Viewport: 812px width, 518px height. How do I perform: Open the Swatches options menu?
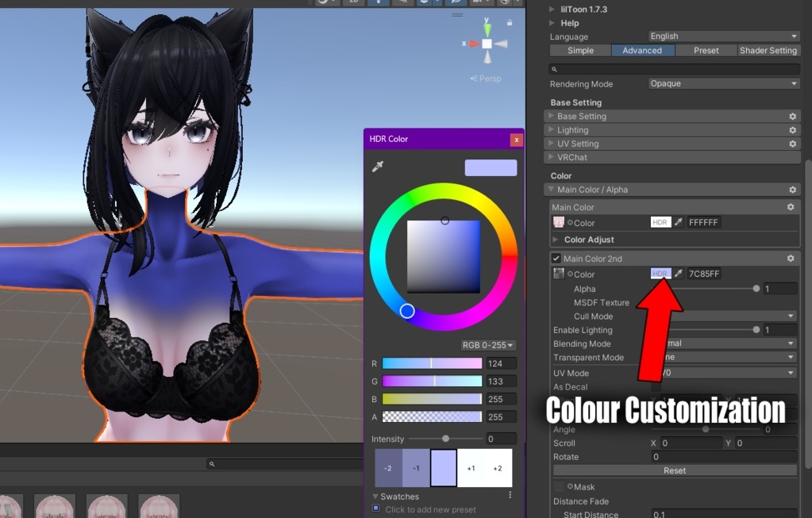click(510, 493)
